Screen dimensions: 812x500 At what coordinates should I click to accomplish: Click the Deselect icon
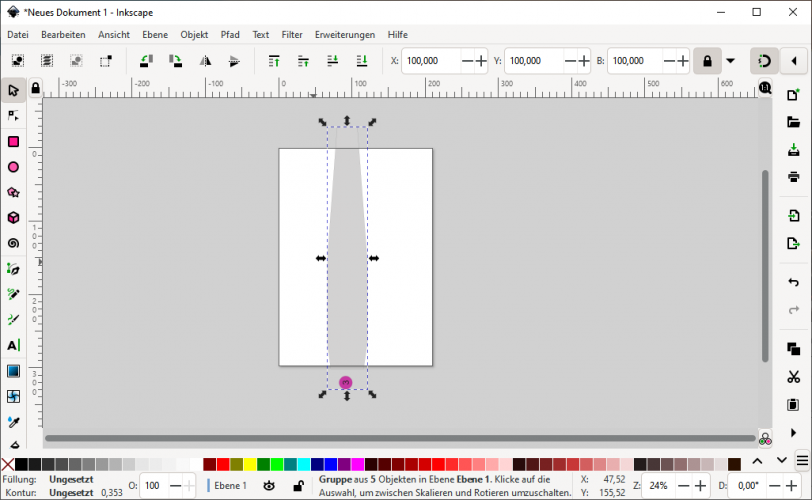tap(76, 61)
